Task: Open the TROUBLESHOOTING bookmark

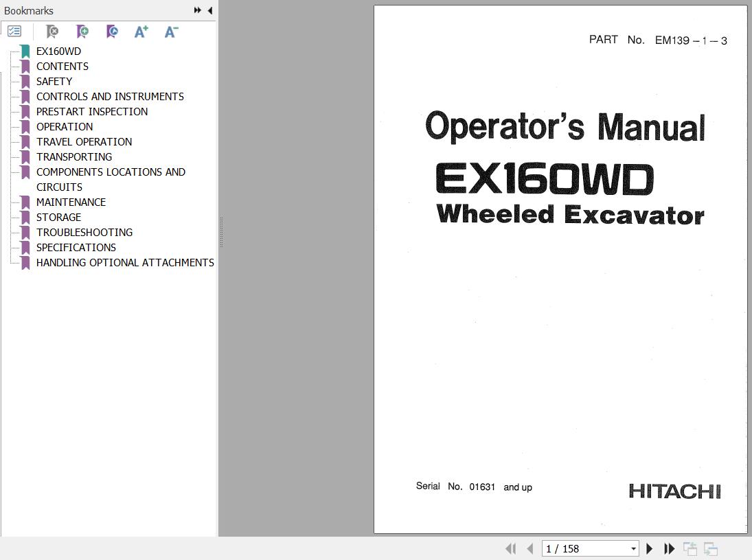Action: pyautogui.click(x=84, y=233)
